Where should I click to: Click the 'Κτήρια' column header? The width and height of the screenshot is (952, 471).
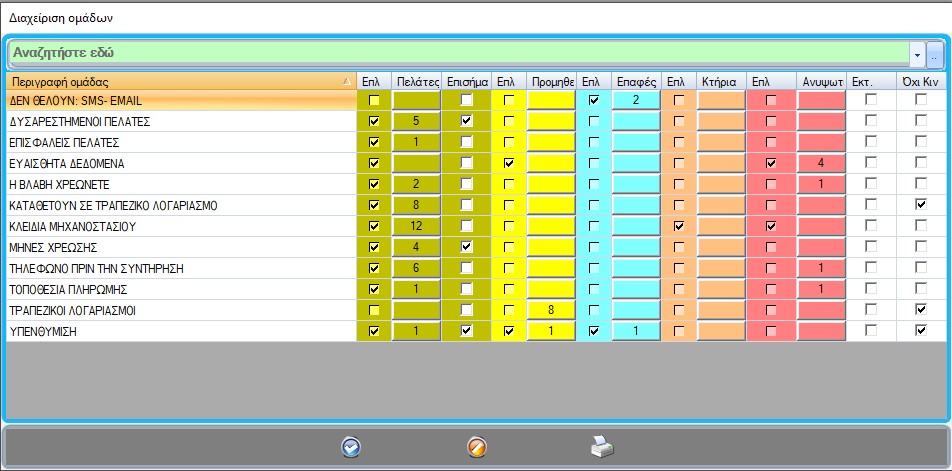click(x=720, y=81)
